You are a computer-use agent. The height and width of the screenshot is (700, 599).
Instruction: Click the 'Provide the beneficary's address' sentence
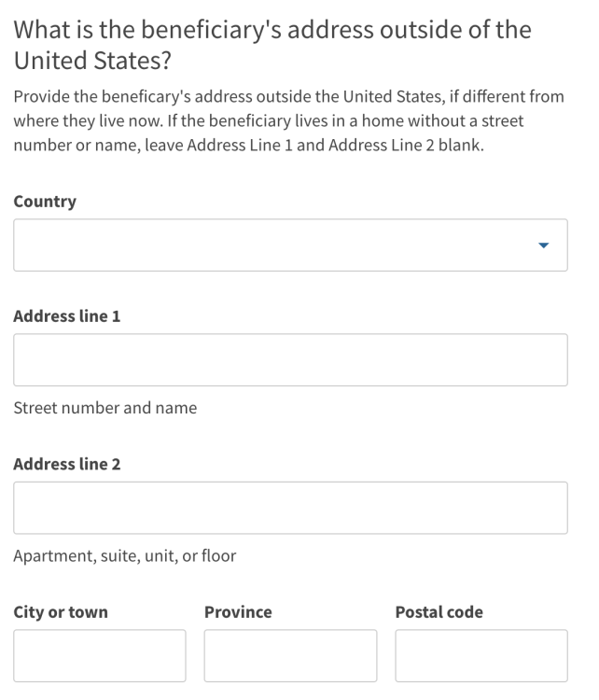[x=289, y=97]
